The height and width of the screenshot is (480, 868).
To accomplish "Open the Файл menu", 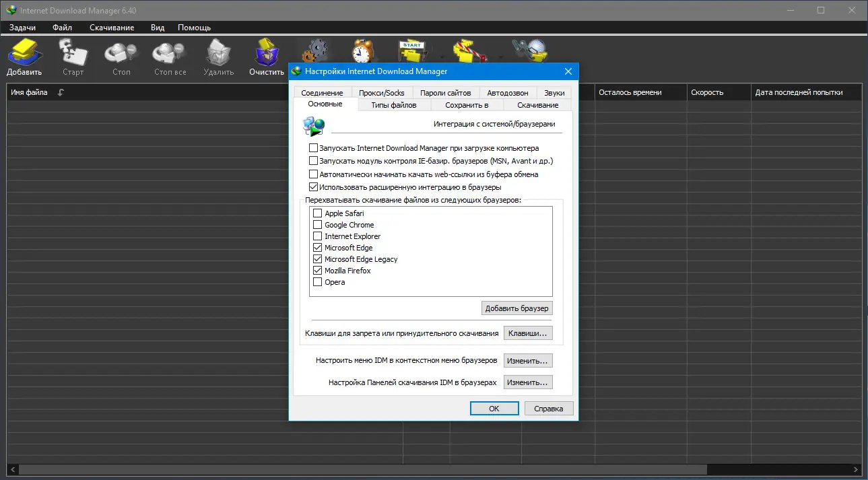I will point(63,28).
